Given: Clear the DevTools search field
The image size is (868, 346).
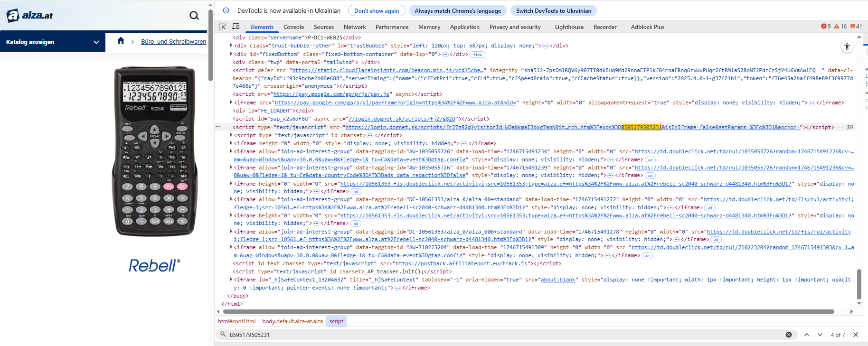Looking at the screenshot, I should coord(789,335).
